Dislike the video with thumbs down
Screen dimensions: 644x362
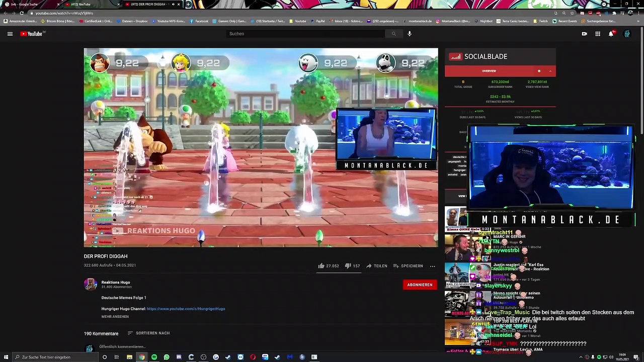point(348,266)
